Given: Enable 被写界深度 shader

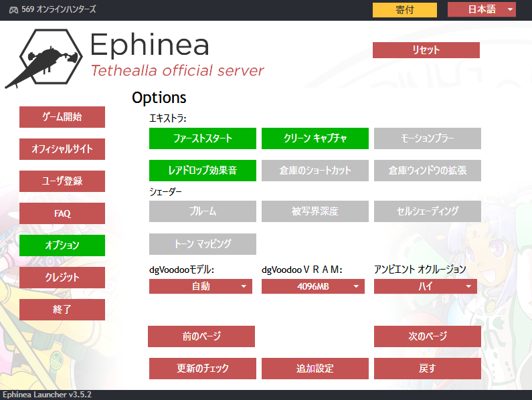Looking at the screenshot, I should coord(315,211).
